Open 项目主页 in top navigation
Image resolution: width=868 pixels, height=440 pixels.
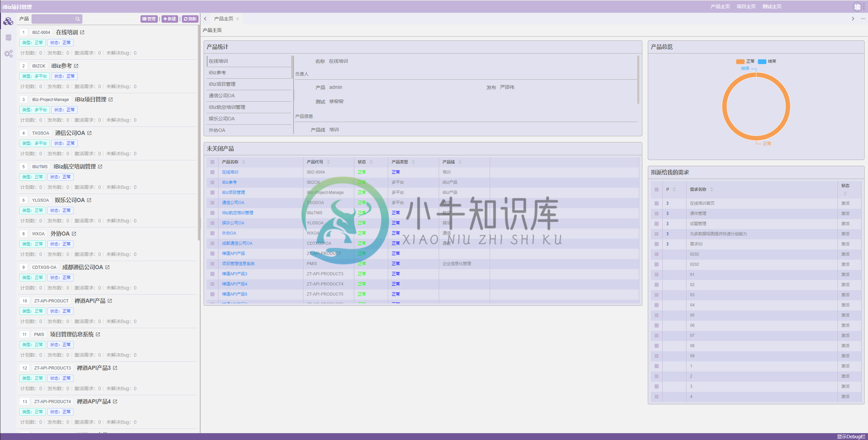(746, 6)
